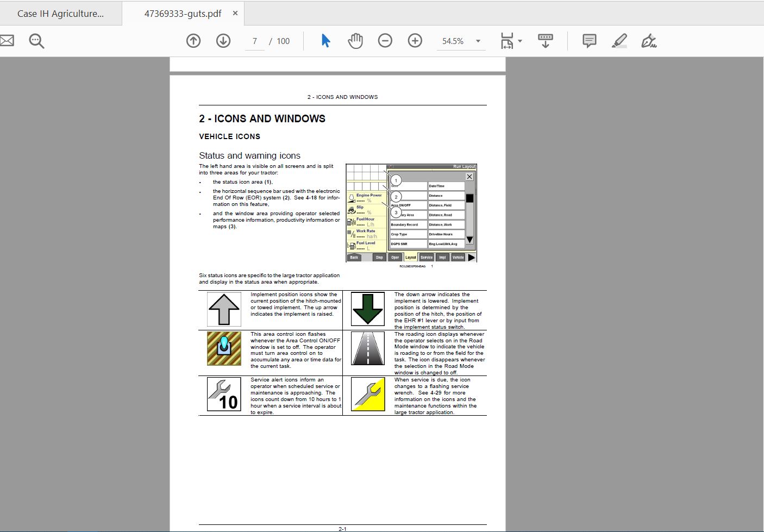Click the 'Distance, Field' cell in figure
This screenshot has height=532, width=764.
coord(446,205)
